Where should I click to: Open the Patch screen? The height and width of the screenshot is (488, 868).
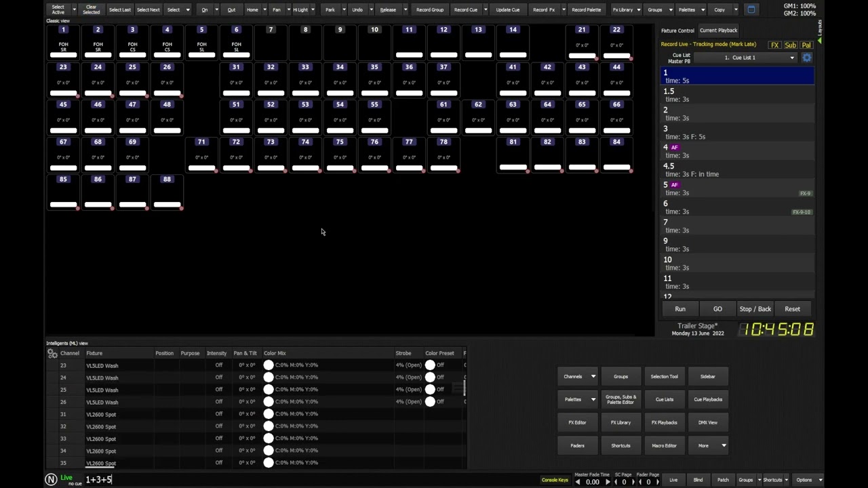(x=723, y=480)
